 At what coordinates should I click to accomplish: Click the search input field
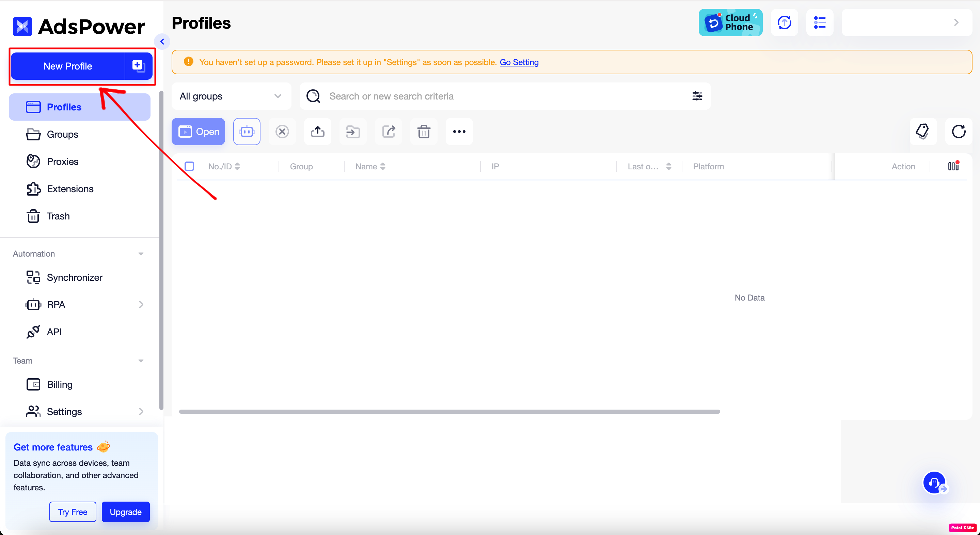[505, 96]
